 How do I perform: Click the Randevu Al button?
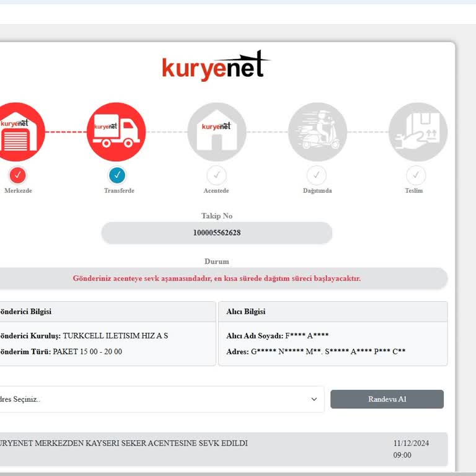(x=387, y=399)
